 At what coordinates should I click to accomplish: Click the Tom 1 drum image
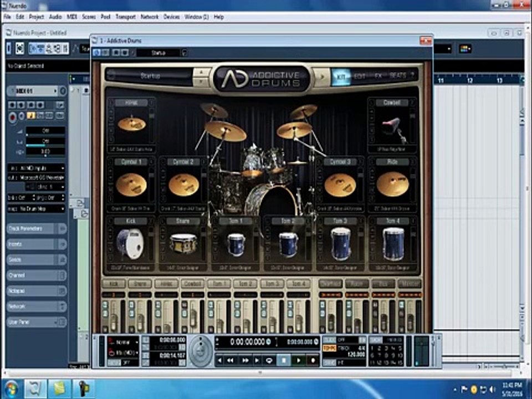pyautogui.click(x=236, y=244)
